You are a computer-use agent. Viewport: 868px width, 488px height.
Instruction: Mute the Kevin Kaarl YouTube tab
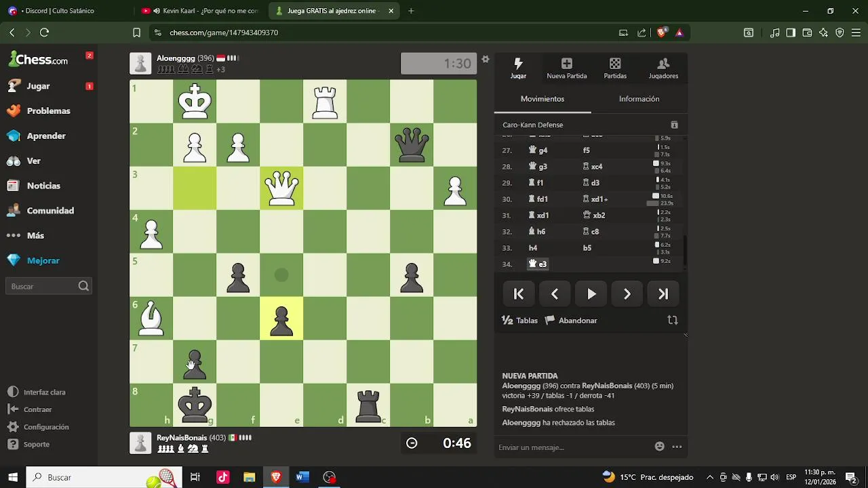(x=157, y=11)
